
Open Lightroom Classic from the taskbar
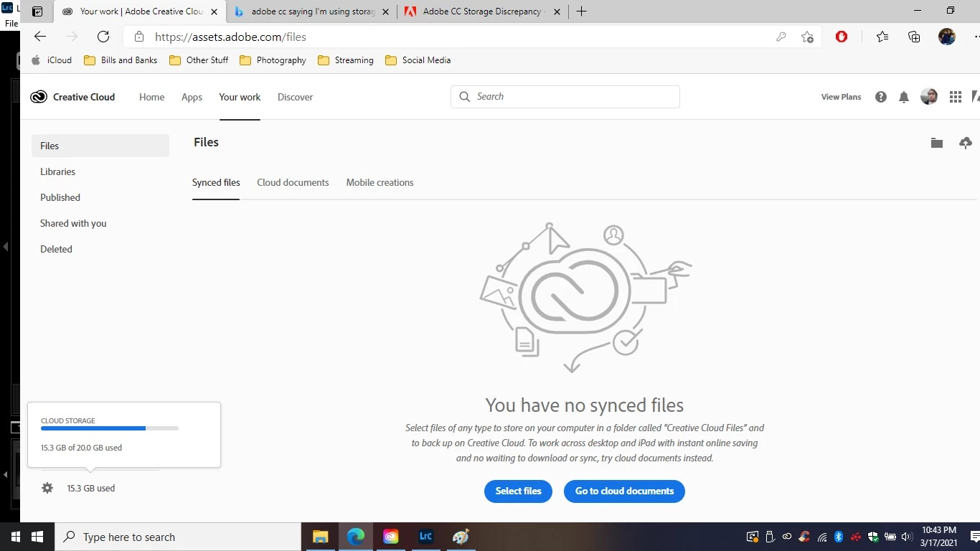click(426, 537)
